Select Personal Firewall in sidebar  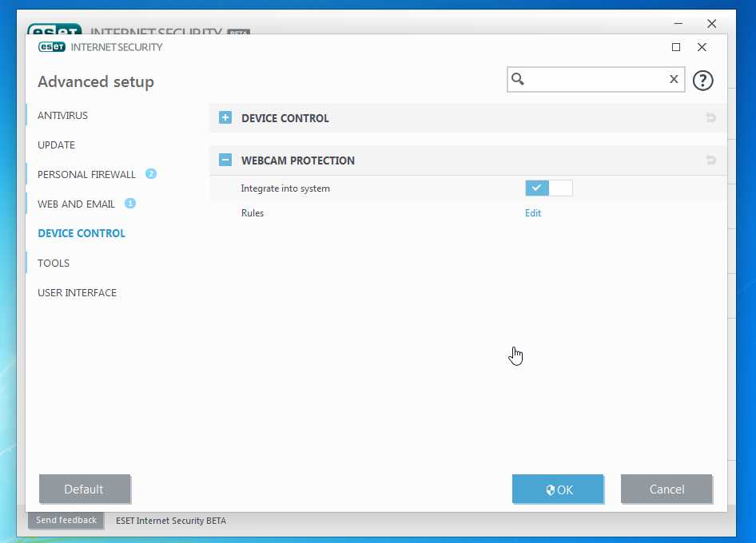point(87,174)
